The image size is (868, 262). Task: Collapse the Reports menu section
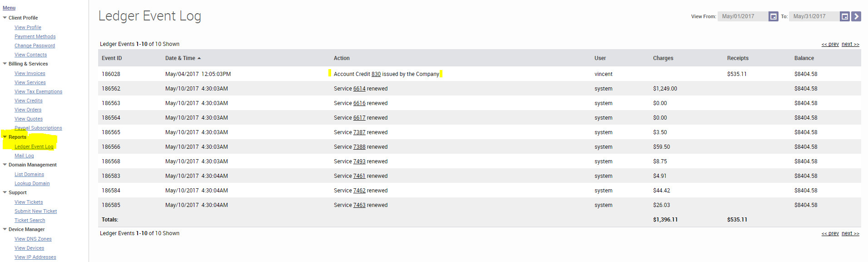coord(5,137)
